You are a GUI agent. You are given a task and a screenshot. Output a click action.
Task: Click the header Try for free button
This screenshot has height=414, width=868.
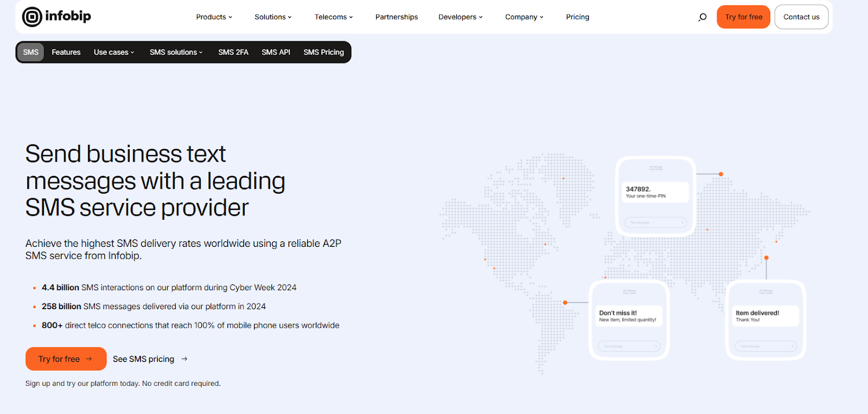(x=743, y=17)
